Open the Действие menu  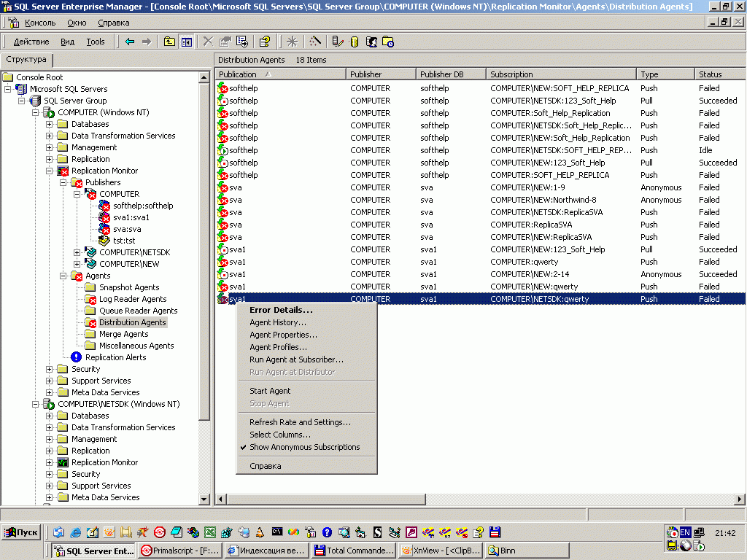click(31, 42)
